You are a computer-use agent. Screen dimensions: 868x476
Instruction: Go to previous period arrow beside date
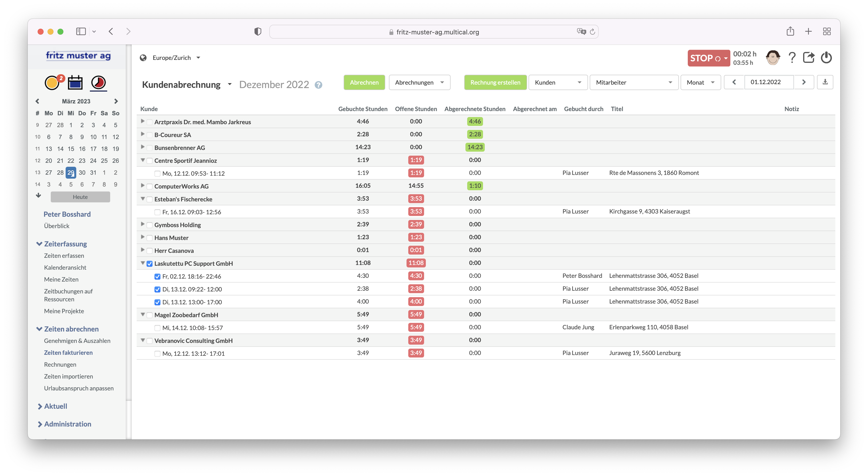coord(734,82)
